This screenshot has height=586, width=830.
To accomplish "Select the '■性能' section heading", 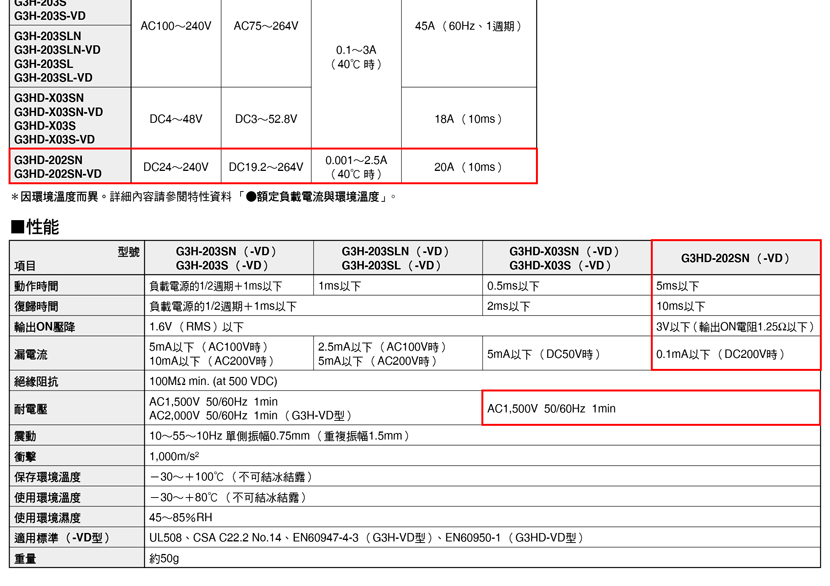I will (x=35, y=227).
